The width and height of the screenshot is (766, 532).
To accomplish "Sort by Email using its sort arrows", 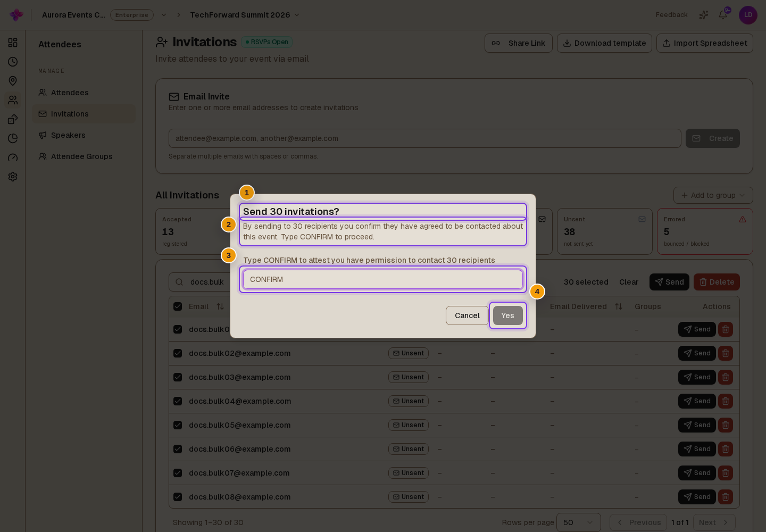I will pyautogui.click(x=220, y=306).
